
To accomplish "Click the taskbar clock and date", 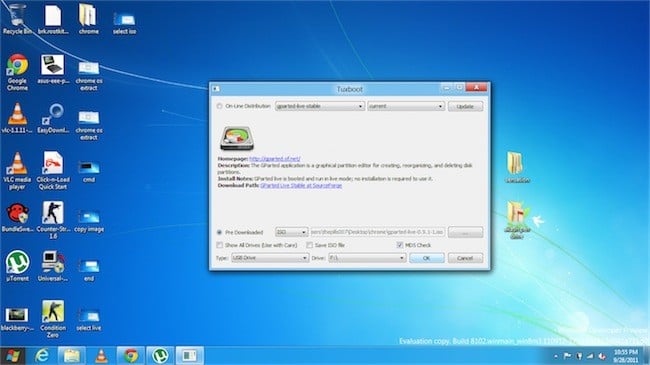I will (x=625, y=356).
